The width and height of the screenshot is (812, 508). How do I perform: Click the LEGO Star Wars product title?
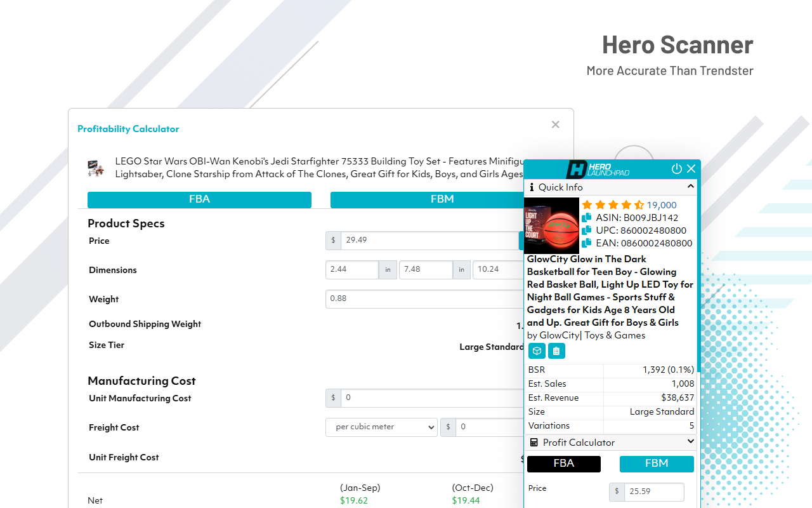tap(319, 168)
